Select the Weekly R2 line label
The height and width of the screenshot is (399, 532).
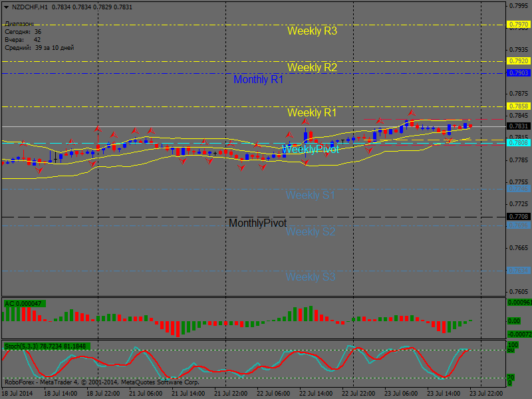point(312,68)
